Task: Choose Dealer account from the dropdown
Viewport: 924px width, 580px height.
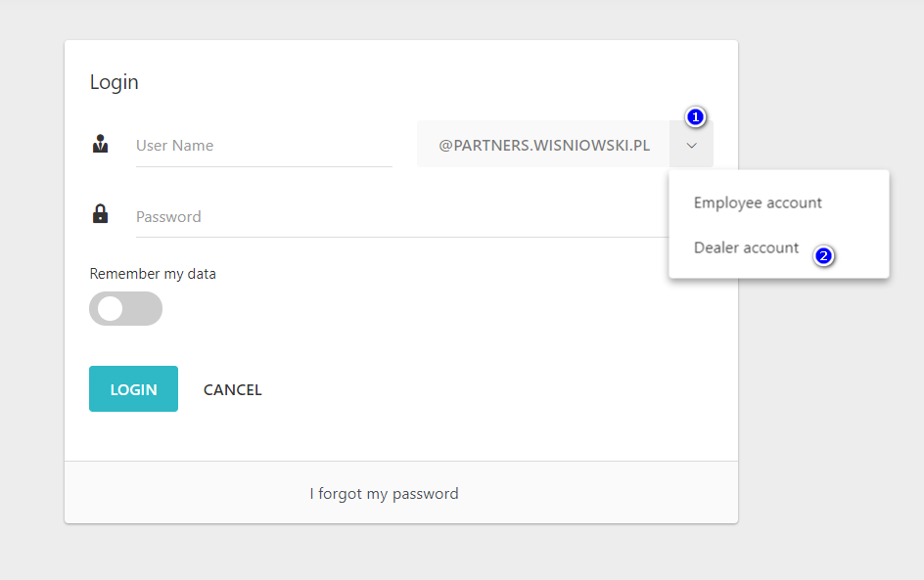Action: point(746,248)
